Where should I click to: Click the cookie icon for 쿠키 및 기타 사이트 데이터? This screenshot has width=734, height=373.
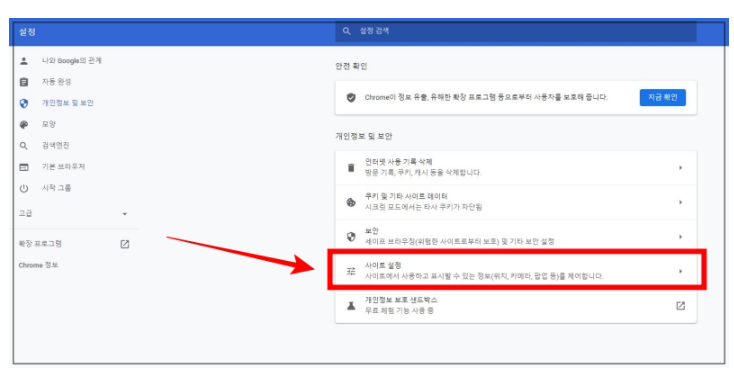(x=351, y=202)
